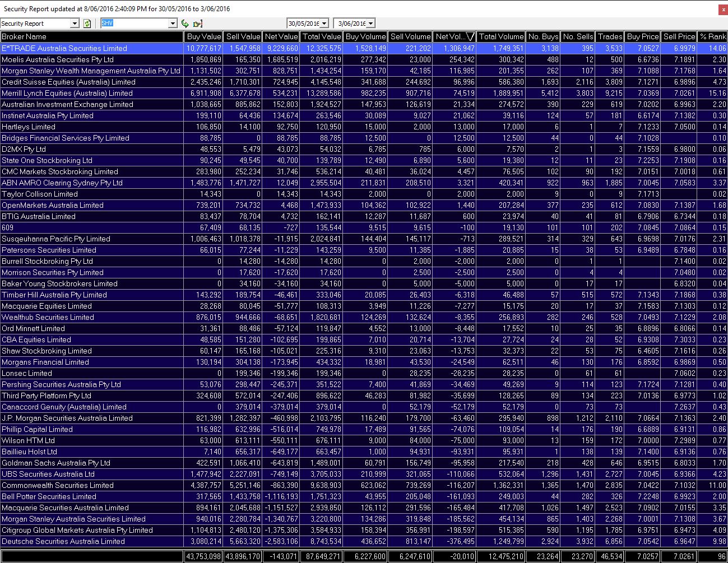Close the Security Report panel
Screen dimensions: 728x563
723,10
